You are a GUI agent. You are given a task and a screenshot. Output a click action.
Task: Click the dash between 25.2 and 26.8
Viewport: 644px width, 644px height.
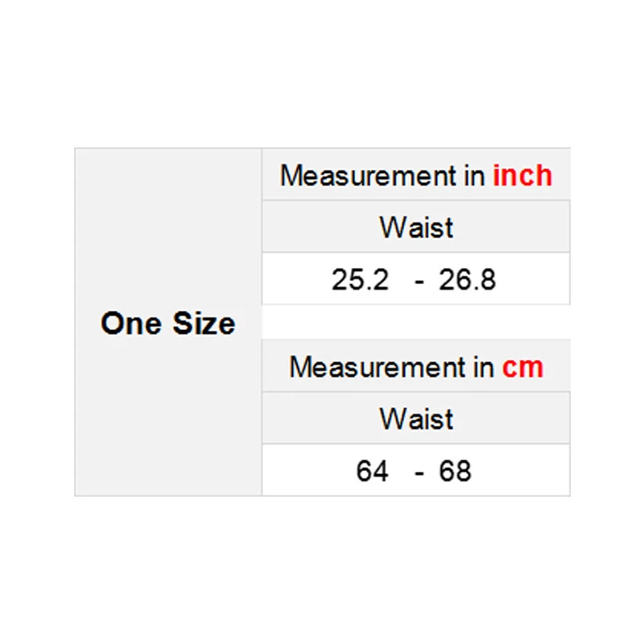point(419,281)
